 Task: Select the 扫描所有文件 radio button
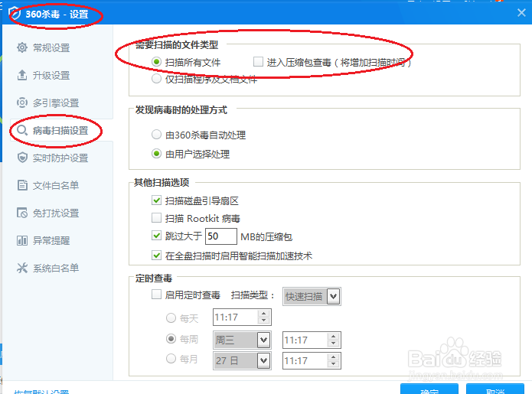coord(156,62)
